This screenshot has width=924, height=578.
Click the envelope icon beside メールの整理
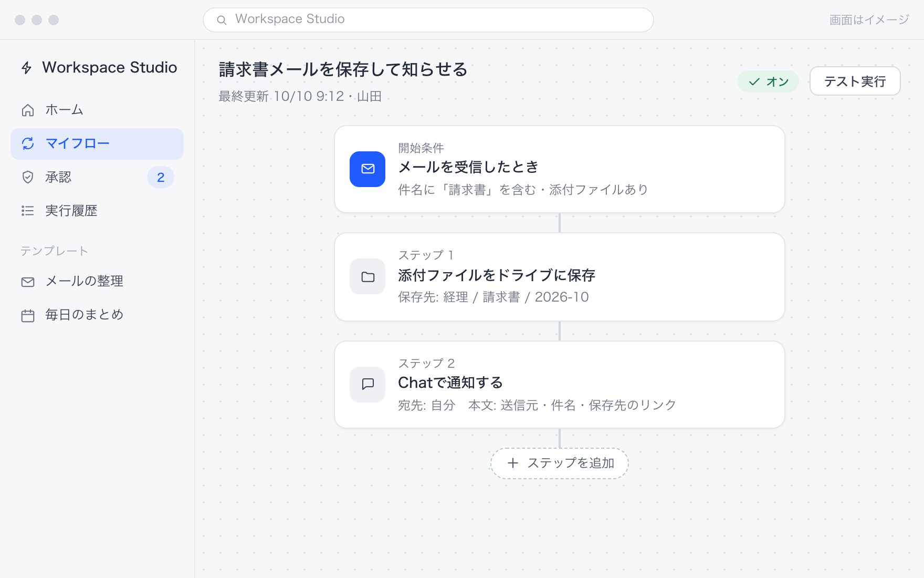coord(28,282)
